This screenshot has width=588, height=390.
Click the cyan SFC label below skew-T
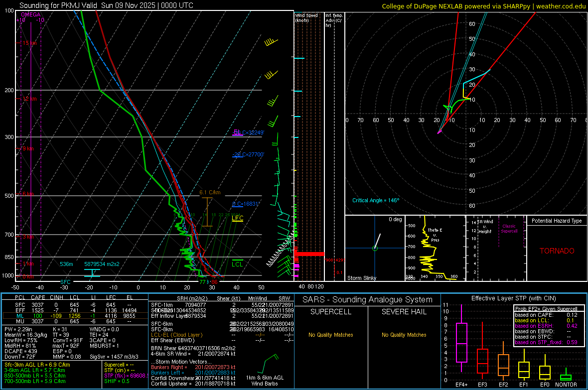(65, 282)
